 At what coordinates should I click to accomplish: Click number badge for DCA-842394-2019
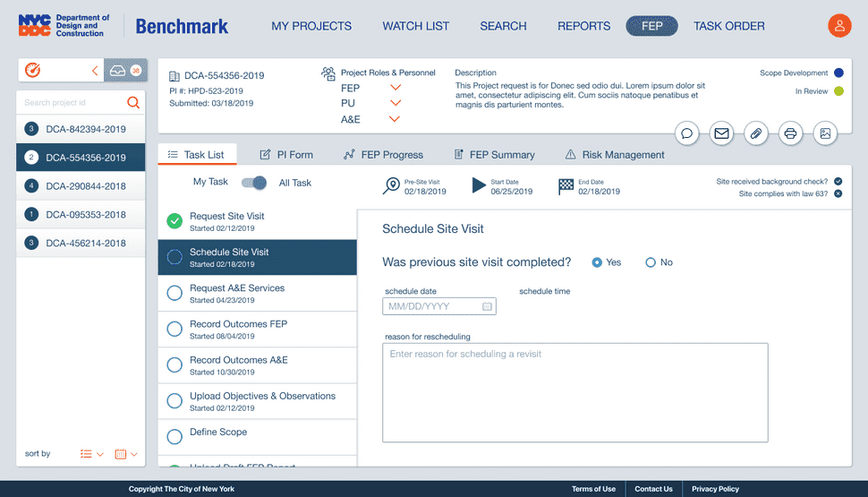click(x=31, y=129)
